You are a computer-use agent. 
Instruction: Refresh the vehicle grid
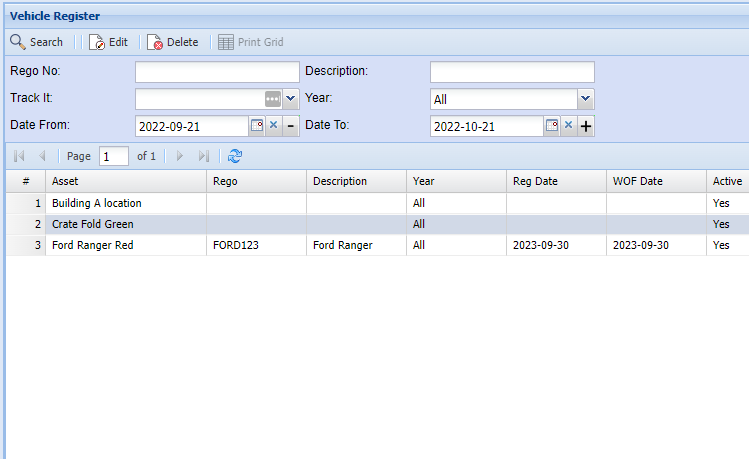point(235,156)
